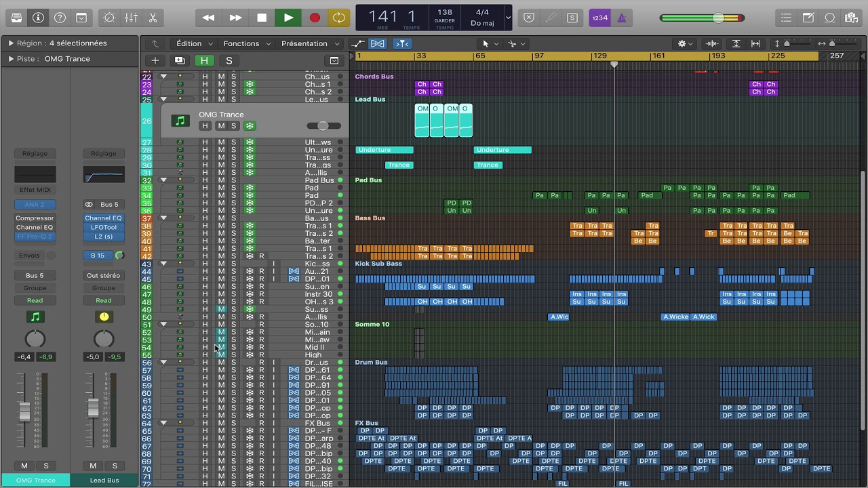Toggle the toolbar display button
Viewport: 868px width, 488px height.
81,18
